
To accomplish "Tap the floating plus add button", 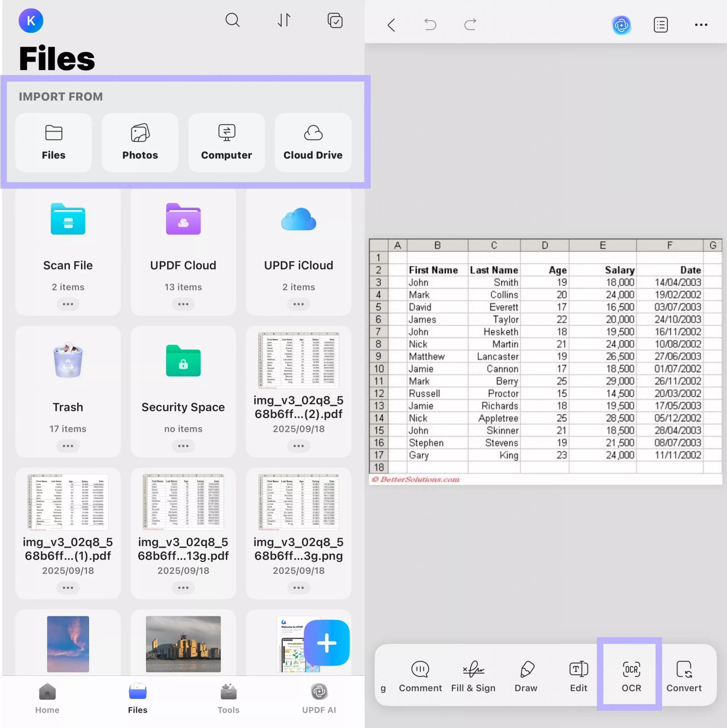I will (x=326, y=643).
